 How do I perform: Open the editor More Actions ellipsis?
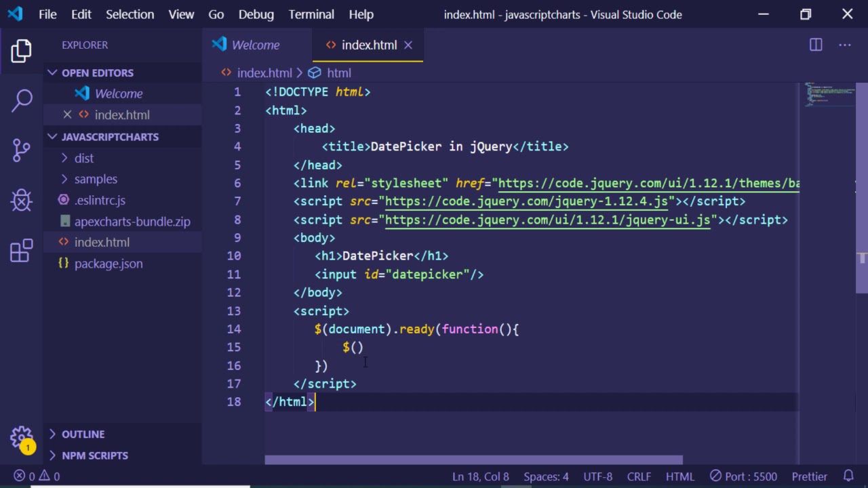[844, 45]
